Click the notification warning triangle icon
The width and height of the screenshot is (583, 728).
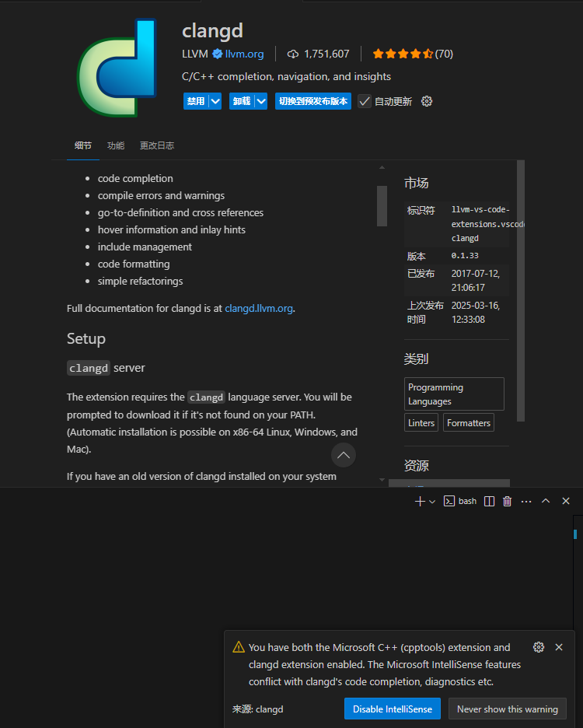pos(239,647)
